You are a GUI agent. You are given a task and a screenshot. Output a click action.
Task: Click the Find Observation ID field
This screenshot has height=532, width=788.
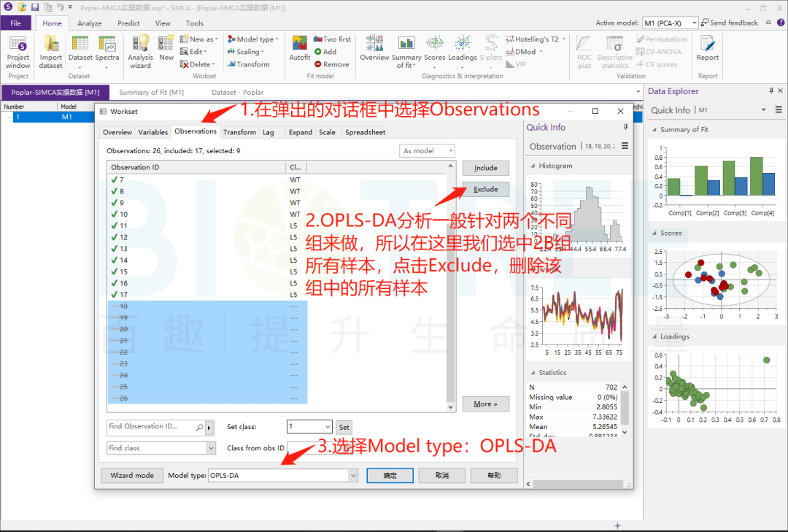coord(151,427)
